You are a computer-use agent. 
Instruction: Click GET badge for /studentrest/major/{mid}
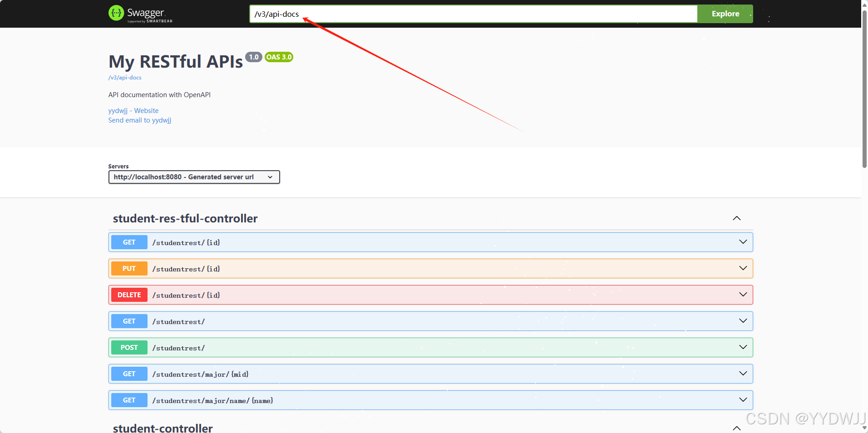point(129,374)
